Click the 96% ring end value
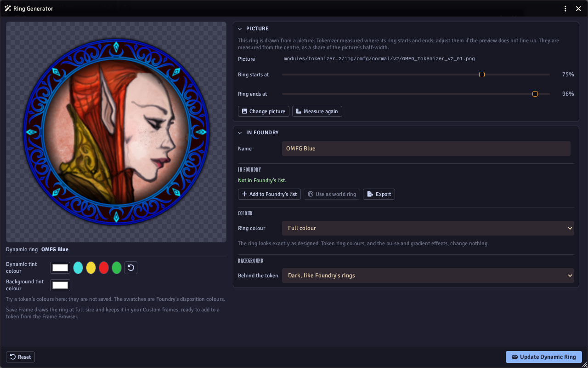 568,94
